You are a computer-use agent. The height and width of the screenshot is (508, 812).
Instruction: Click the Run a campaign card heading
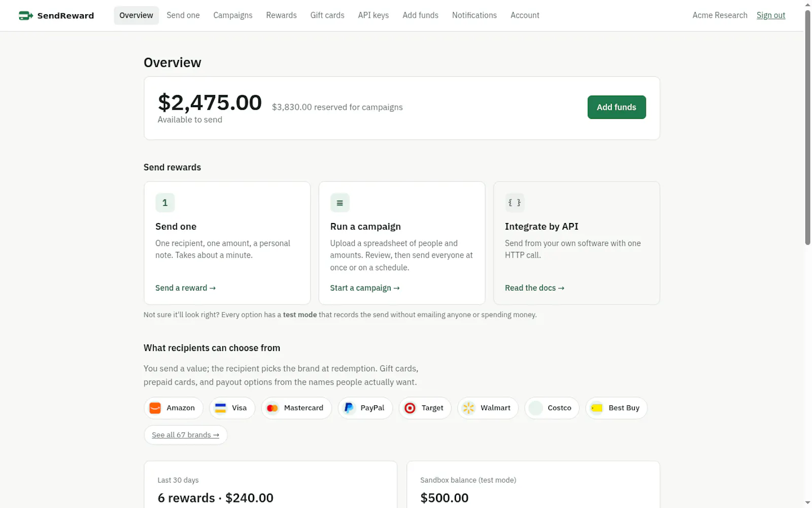(365, 227)
